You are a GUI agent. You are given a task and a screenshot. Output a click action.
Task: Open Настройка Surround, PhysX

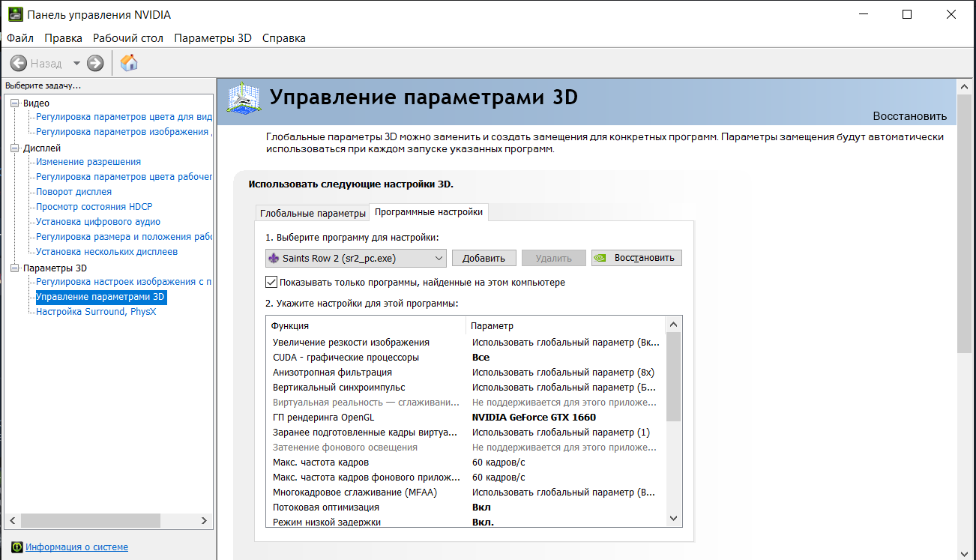[x=96, y=312]
